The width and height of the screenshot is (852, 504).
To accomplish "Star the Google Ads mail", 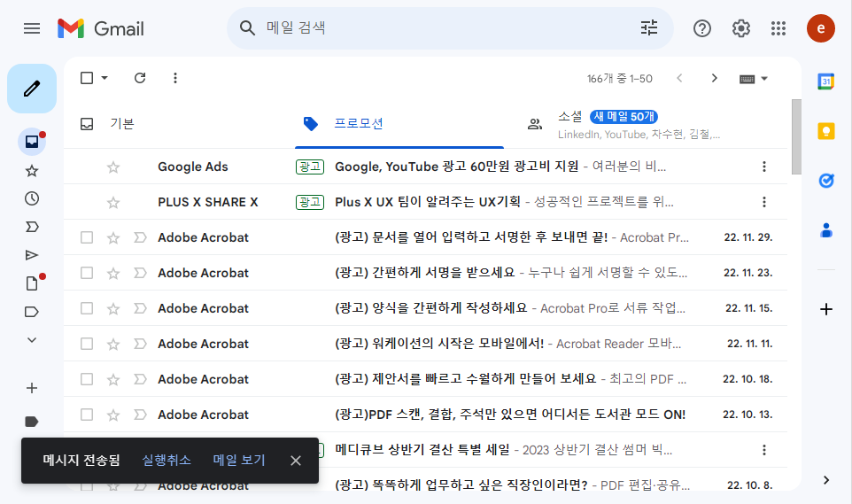I will click(x=113, y=167).
